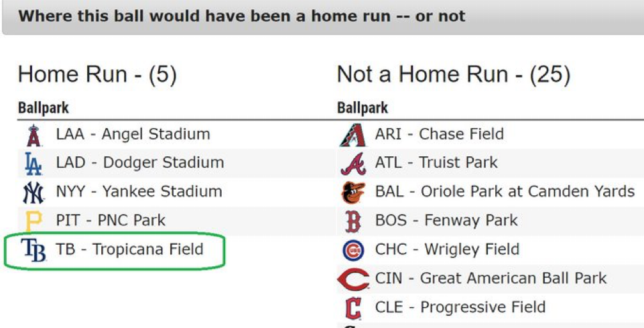Click the Baltimore Orioles bird logo
The image size is (644, 328).
(353, 193)
